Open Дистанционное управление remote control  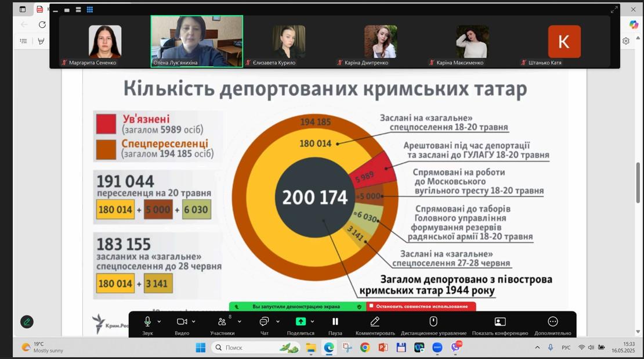click(433, 325)
